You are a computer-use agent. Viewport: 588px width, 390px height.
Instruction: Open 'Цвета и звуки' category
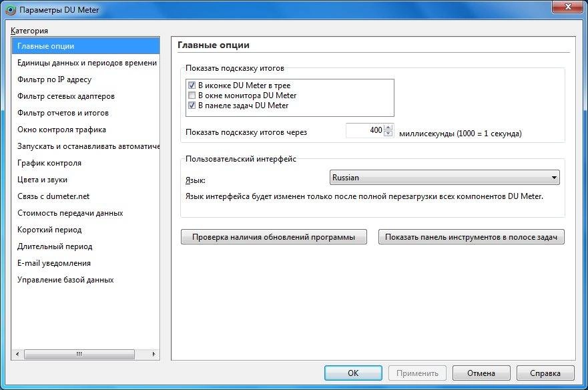(x=85, y=180)
